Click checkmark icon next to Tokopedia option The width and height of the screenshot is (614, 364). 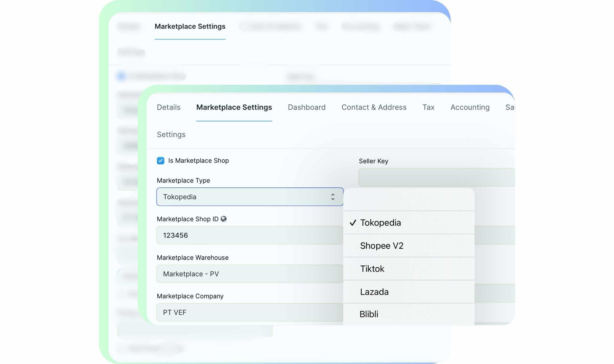coord(353,223)
